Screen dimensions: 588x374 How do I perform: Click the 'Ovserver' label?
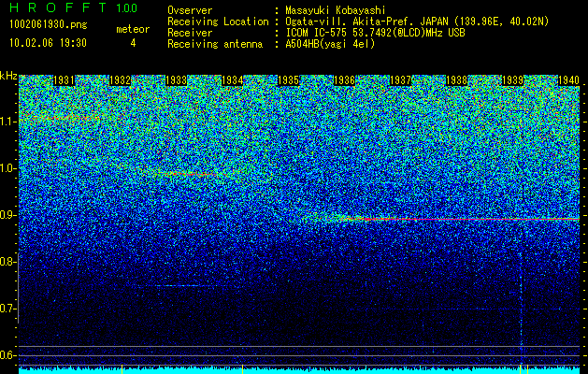pyautogui.click(x=190, y=10)
